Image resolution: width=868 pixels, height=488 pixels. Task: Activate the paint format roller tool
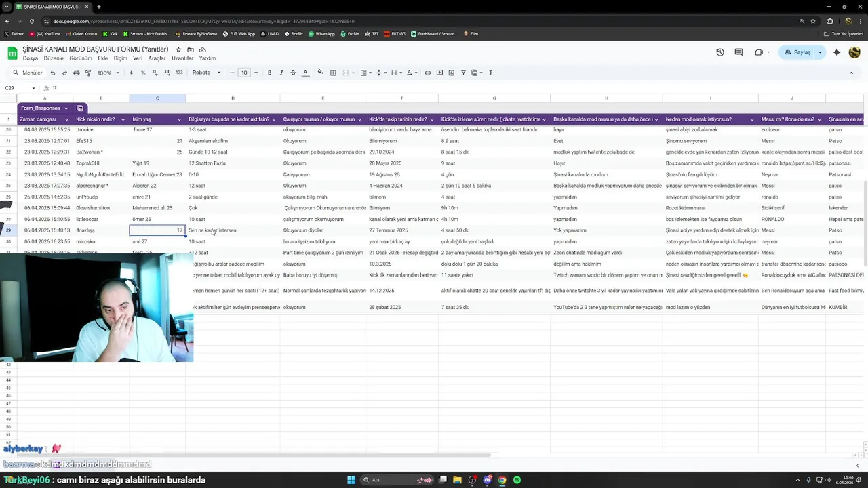[88, 73]
